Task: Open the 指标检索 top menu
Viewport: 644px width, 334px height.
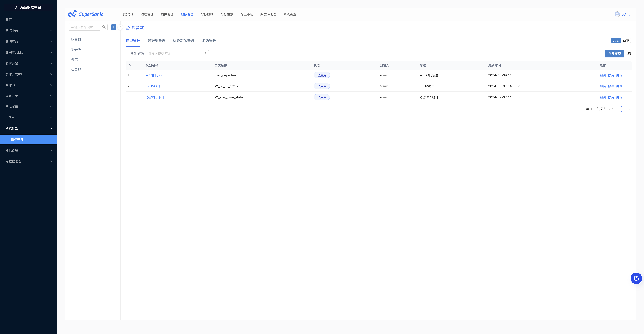Action: pyautogui.click(x=227, y=14)
